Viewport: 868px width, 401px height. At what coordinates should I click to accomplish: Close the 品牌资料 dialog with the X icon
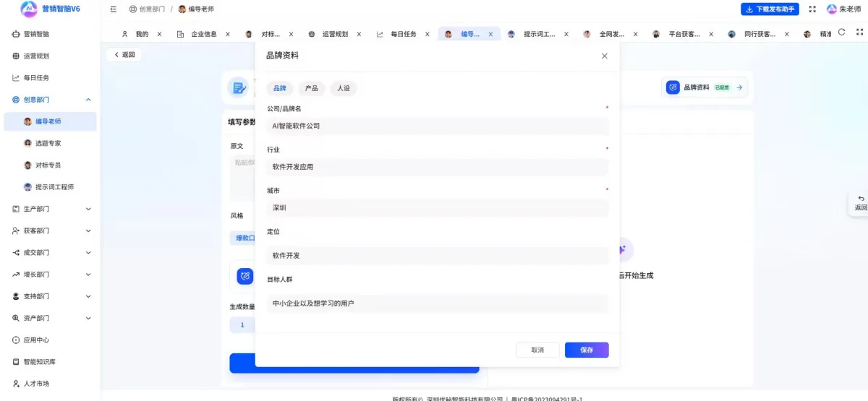pos(605,56)
